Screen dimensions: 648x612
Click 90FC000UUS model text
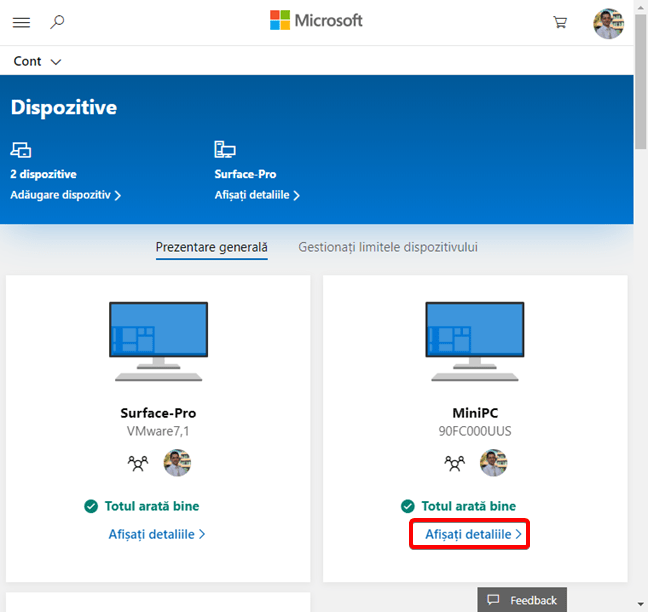coord(475,431)
